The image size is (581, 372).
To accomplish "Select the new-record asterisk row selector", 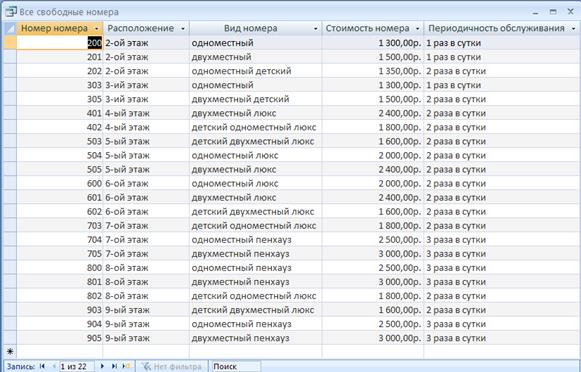I will click(10, 351).
